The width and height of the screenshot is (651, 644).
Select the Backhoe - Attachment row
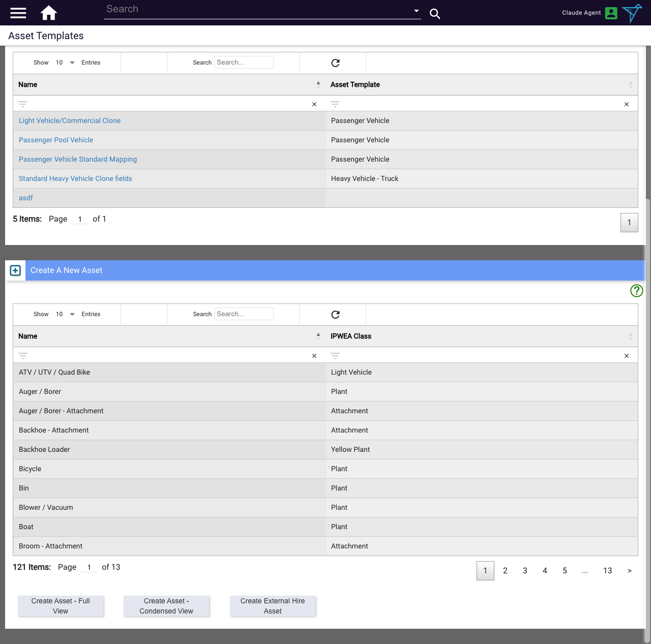[325, 431]
